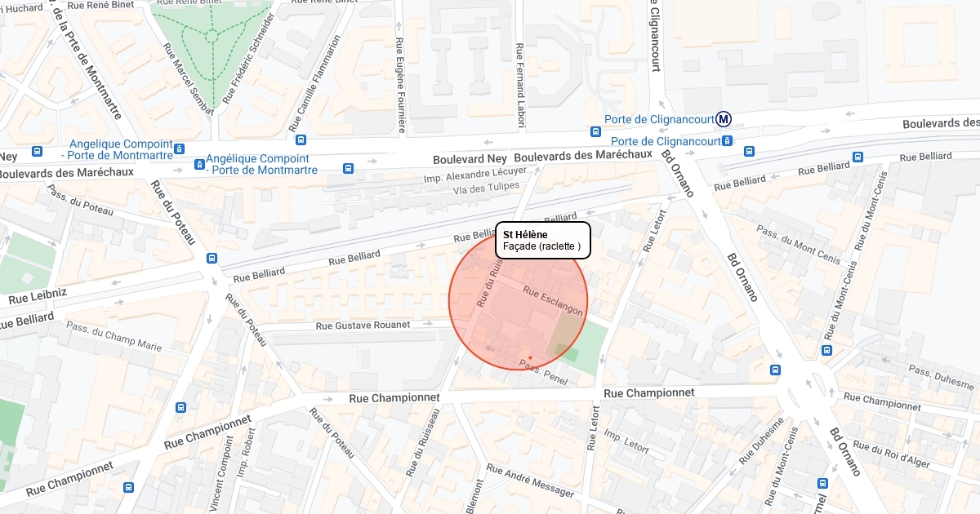Click bus stop icon between Rue Letort and Bd Ornano
Viewport: 980px width, 514px height.
(775, 370)
